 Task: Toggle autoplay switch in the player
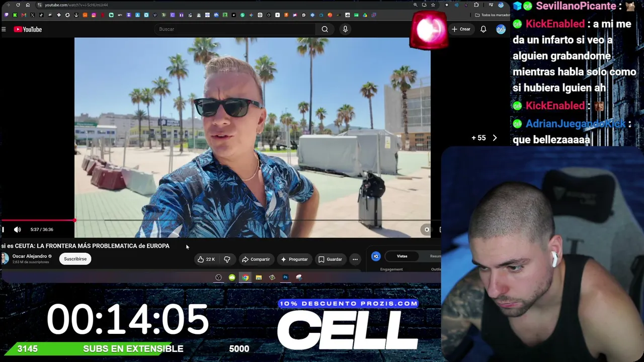(x=427, y=230)
